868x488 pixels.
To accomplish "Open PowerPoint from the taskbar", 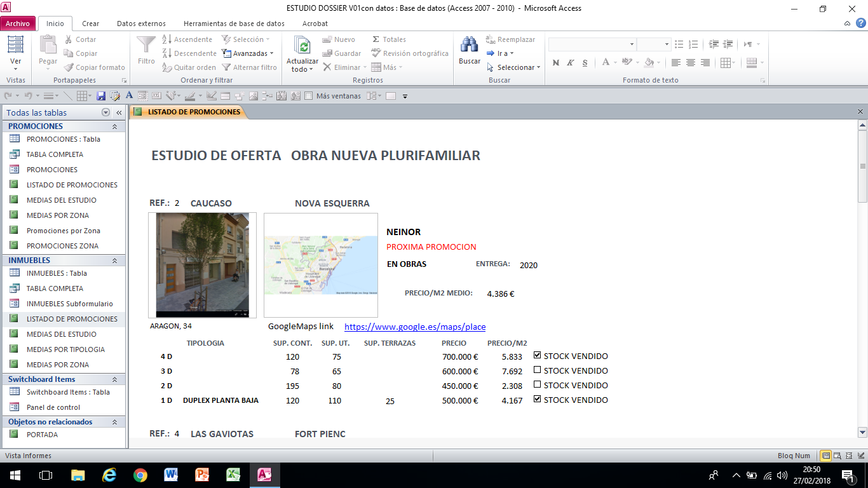I will pyautogui.click(x=202, y=475).
